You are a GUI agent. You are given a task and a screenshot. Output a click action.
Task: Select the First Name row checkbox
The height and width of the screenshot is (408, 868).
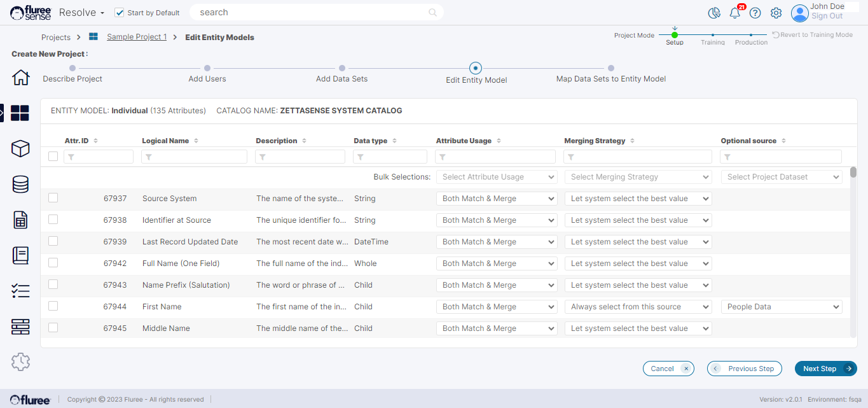(x=53, y=306)
